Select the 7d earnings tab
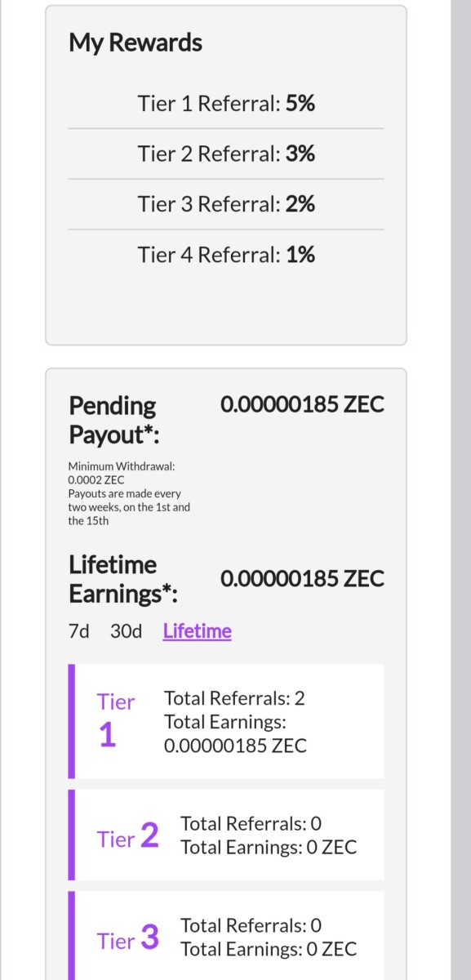This screenshot has width=471, height=980. (x=79, y=631)
